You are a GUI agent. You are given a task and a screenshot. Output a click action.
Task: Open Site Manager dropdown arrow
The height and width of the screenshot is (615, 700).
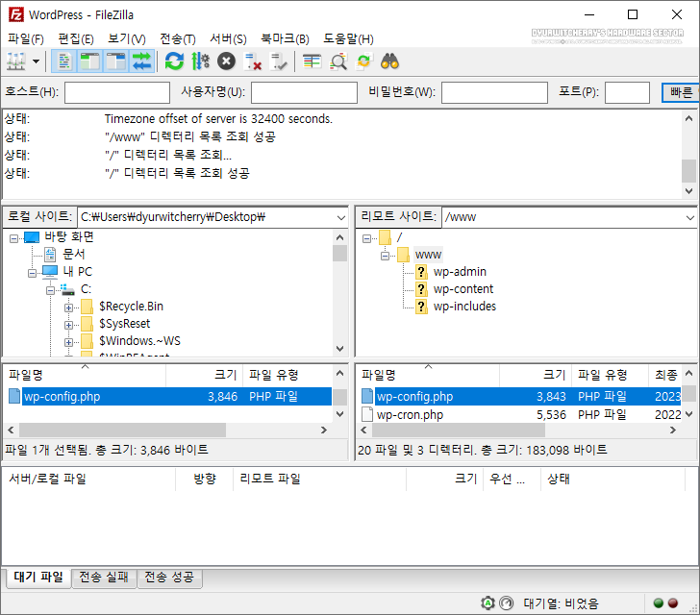[x=37, y=61]
